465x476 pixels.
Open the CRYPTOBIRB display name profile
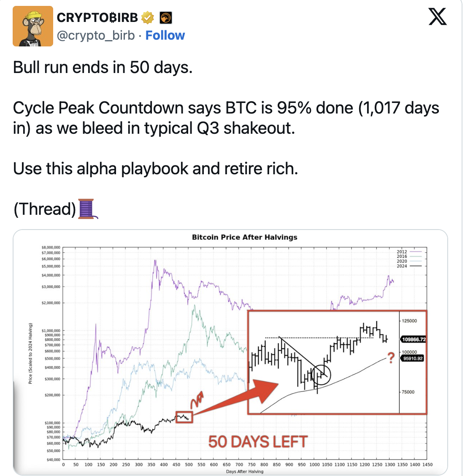click(x=97, y=18)
